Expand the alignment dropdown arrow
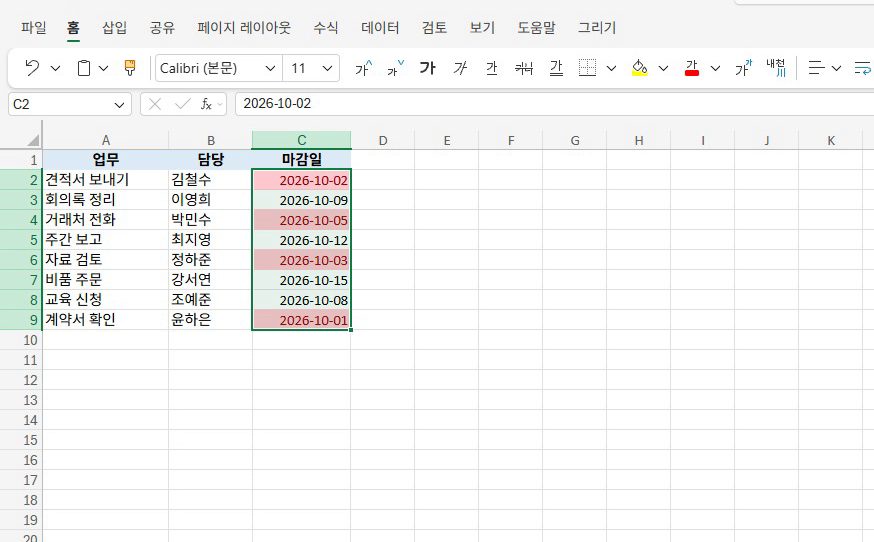Screen dimensions: 874x542 pyautogui.click(x=836, y=69)
